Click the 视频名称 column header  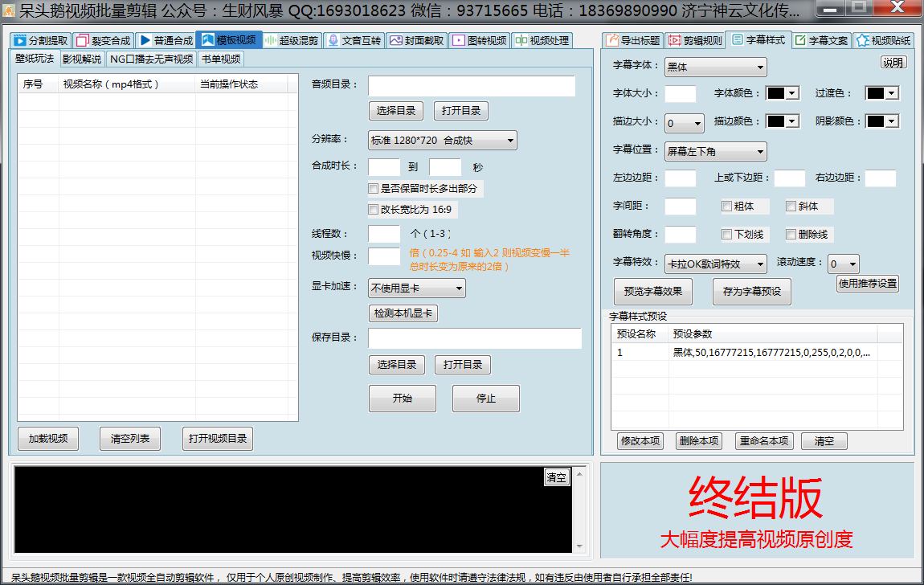[127, 84]
